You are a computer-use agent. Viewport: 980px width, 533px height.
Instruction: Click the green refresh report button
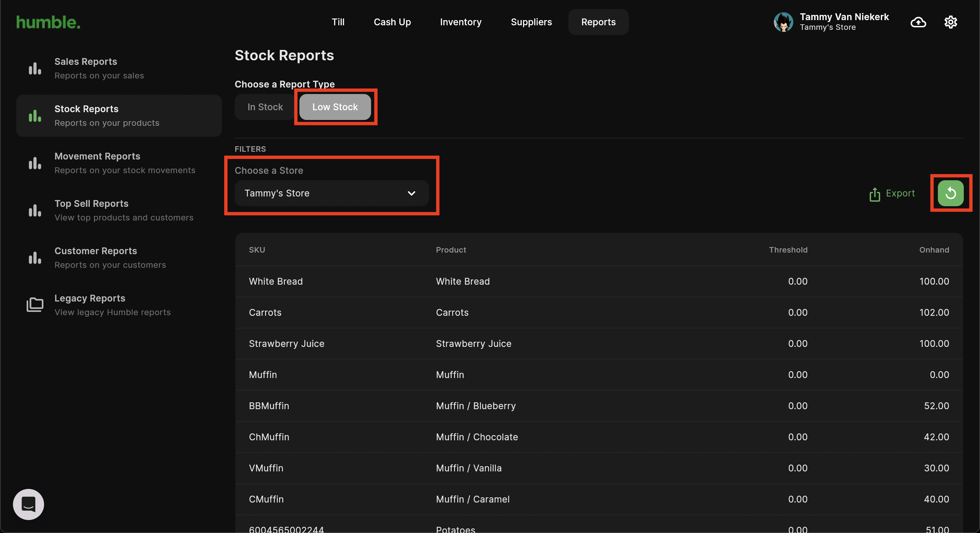tap(950, 193)
